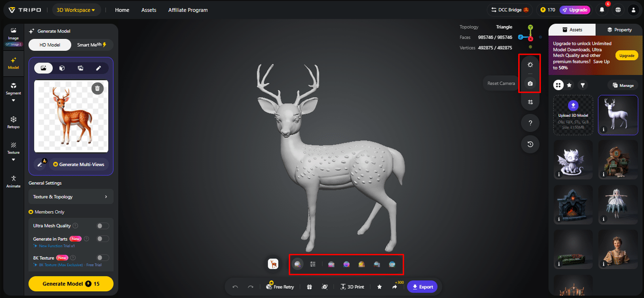Screen dimensions: 644x298
Task: Click the Reset Camera icon
Action: [x=530, y=84]
